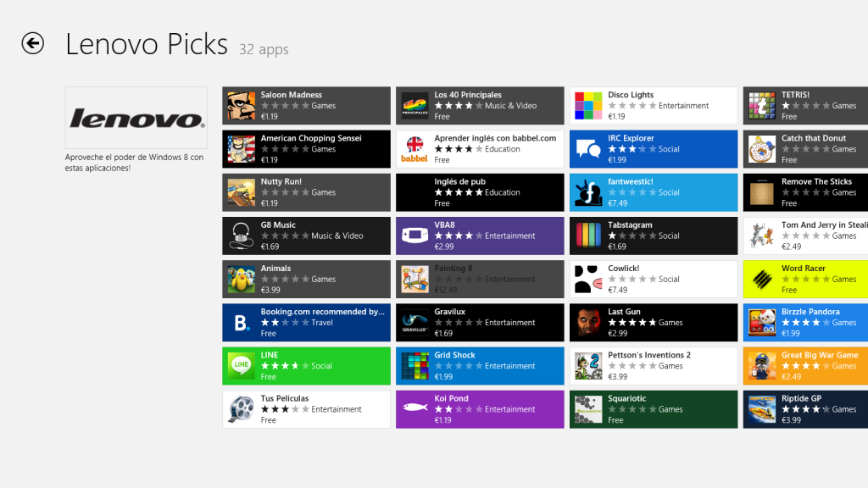Open Remove The Sticks board icon
The height and width of the screenshot is (488, 868).
[762, 192]
